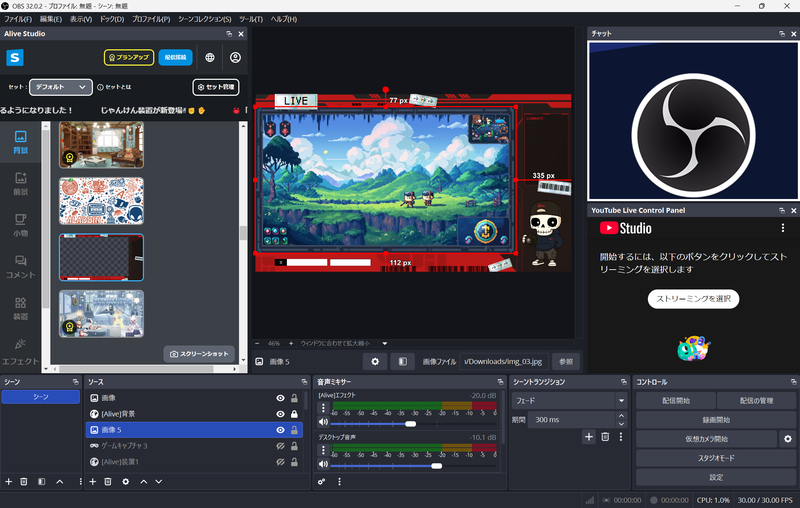Choose the blue sci-fi room background thumbnail
Screen dimensions: 800x508
(x=101, y=314)
